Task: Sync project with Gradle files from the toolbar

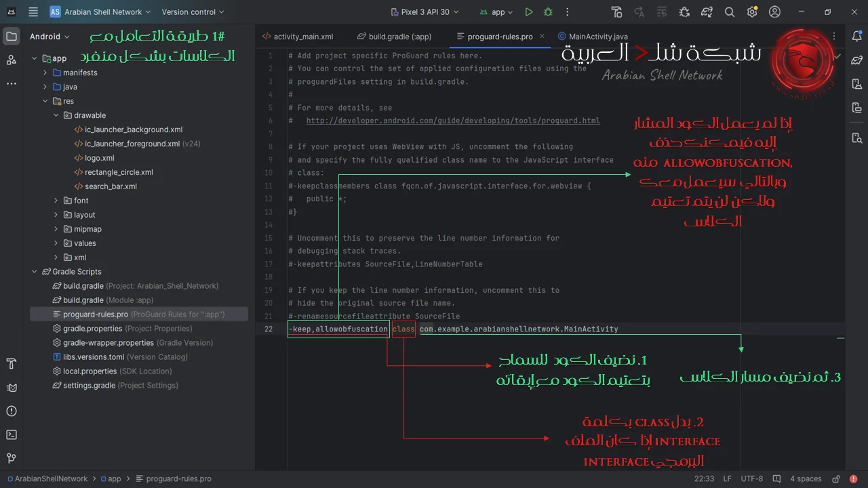Action: point(707,12)
